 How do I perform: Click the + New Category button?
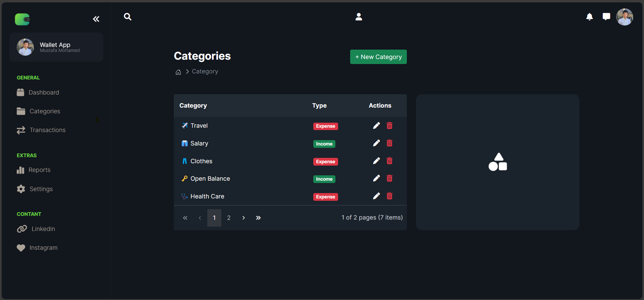(x=378, y=57)
